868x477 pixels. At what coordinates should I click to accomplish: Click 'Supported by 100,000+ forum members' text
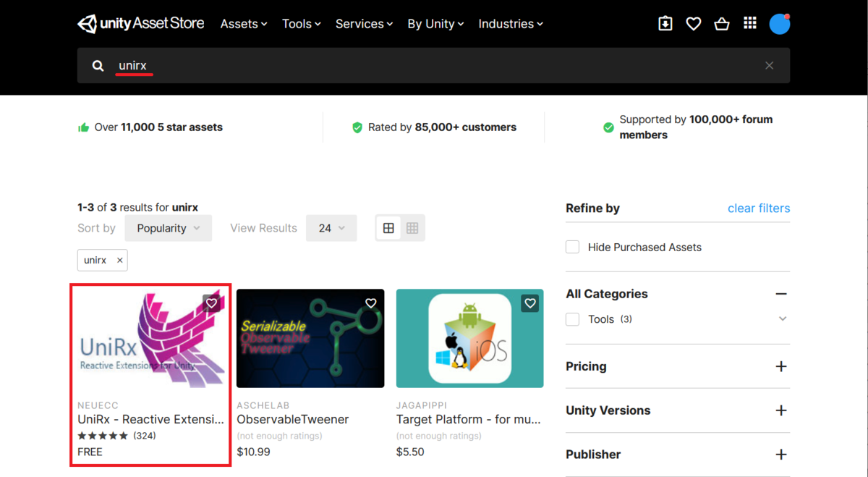tap(696, 127)
